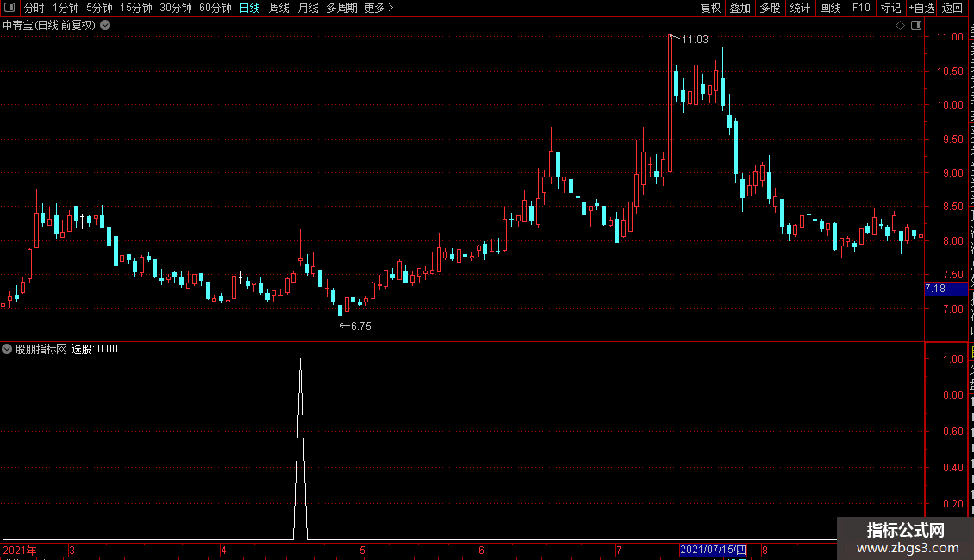Click the 股朋指标网 indicator name
974x560 pixels.
click(x=41, y=349)
